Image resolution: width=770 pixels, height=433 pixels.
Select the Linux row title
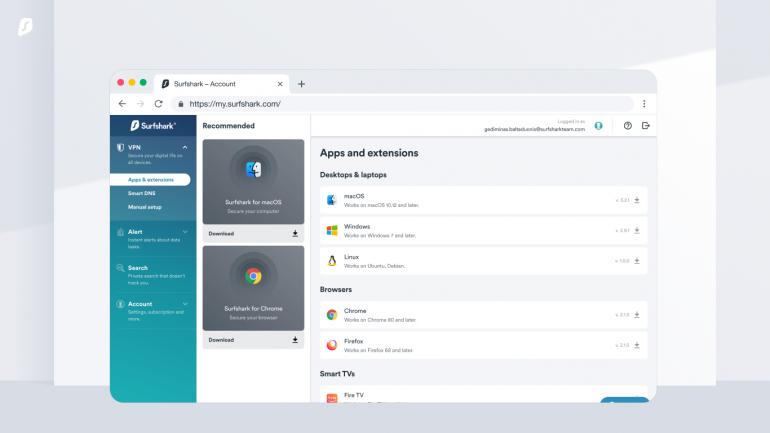pos(352,257)
